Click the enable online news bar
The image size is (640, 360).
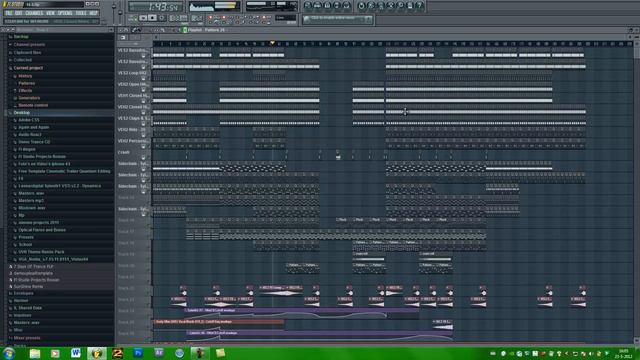pos(338,19)
